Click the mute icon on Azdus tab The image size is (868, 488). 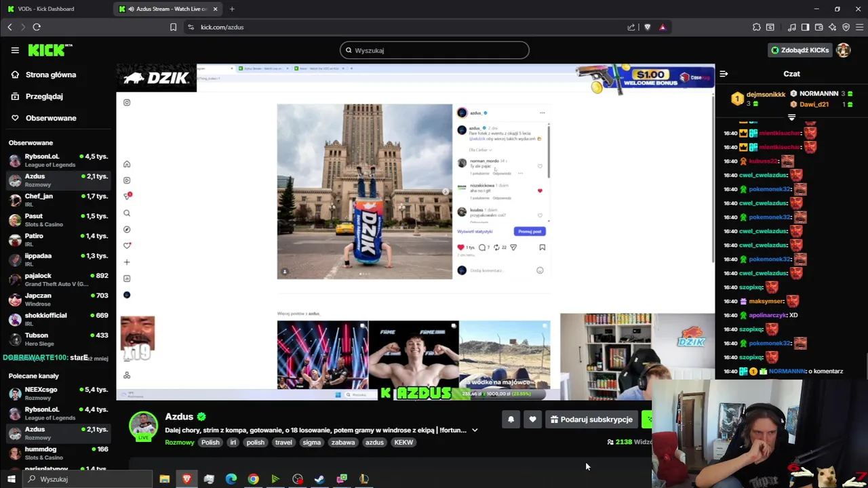click(131, 9)
